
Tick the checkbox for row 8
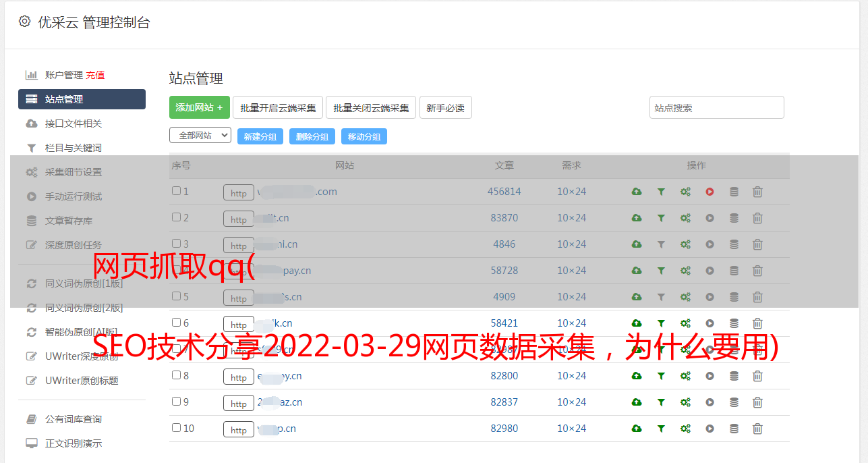(x=176, y=375)
